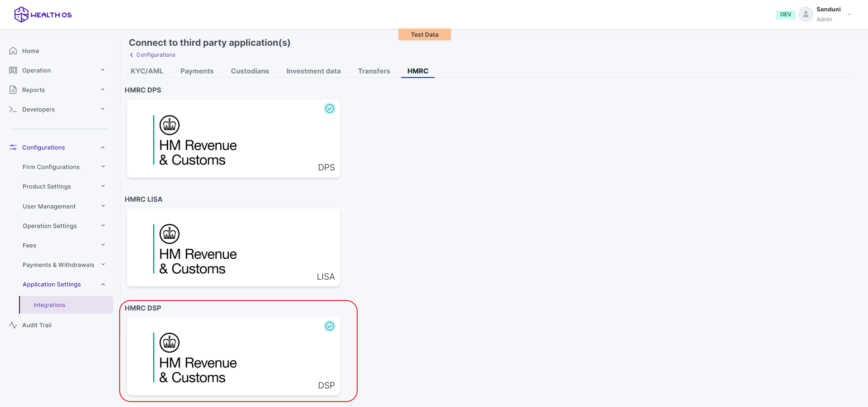This screenshot has height=407, width=868.
Task: Expand the Product Settings chevron
Action: [103, 186]
